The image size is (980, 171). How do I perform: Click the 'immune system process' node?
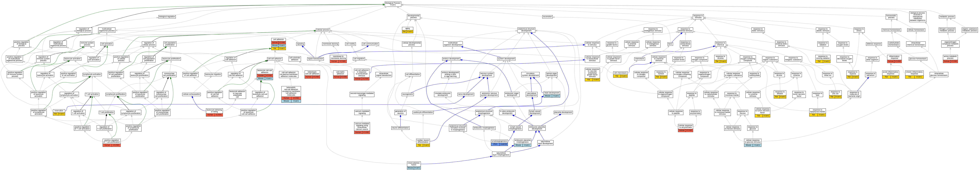point(87,44)
